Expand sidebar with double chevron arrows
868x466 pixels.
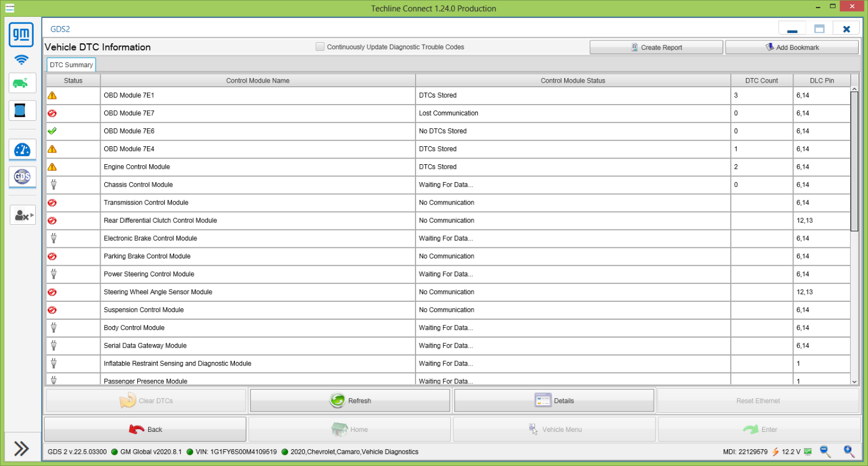21,449
